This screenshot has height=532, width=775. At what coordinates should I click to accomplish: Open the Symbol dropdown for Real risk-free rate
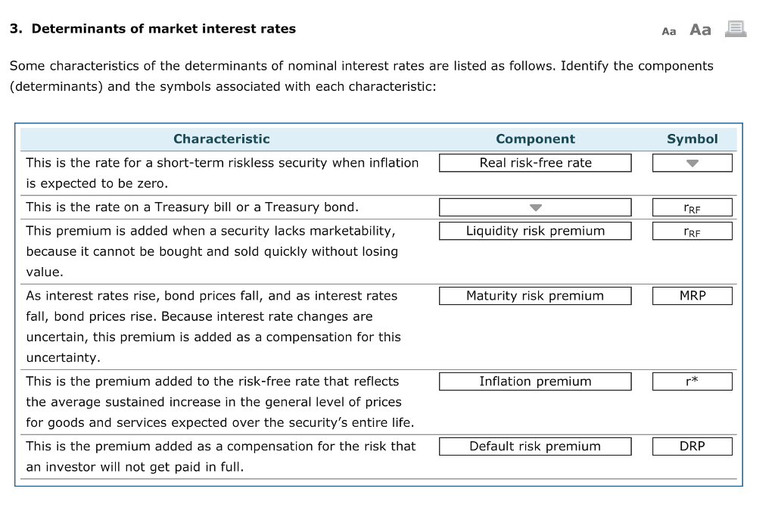pyautogui.click(x=692, y=163)
